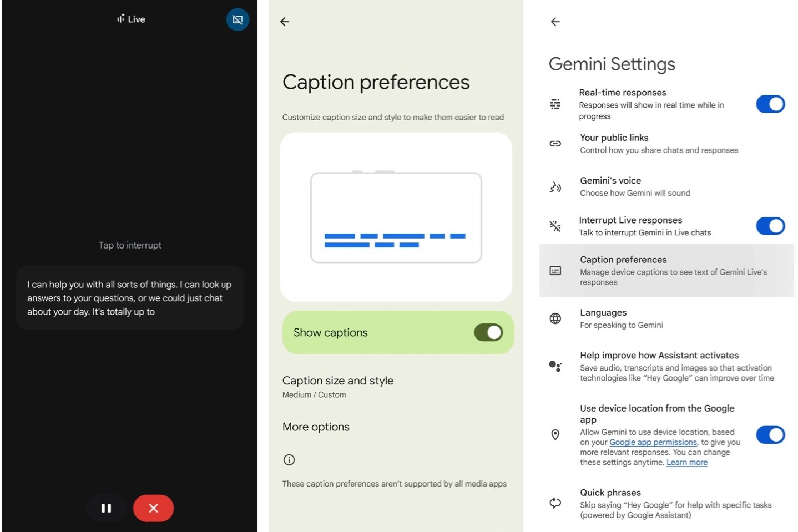
Task: Tap the Caption preferences page title
Action: [376, 83]
